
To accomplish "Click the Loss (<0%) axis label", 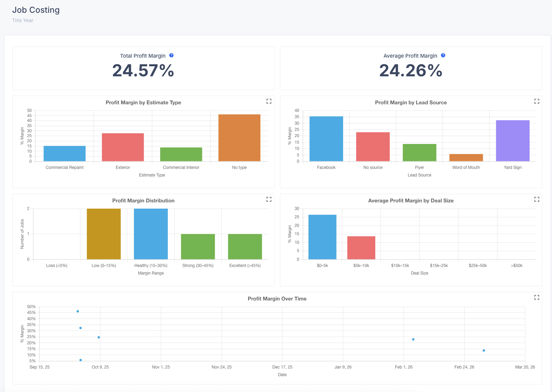I will (57, 266).
